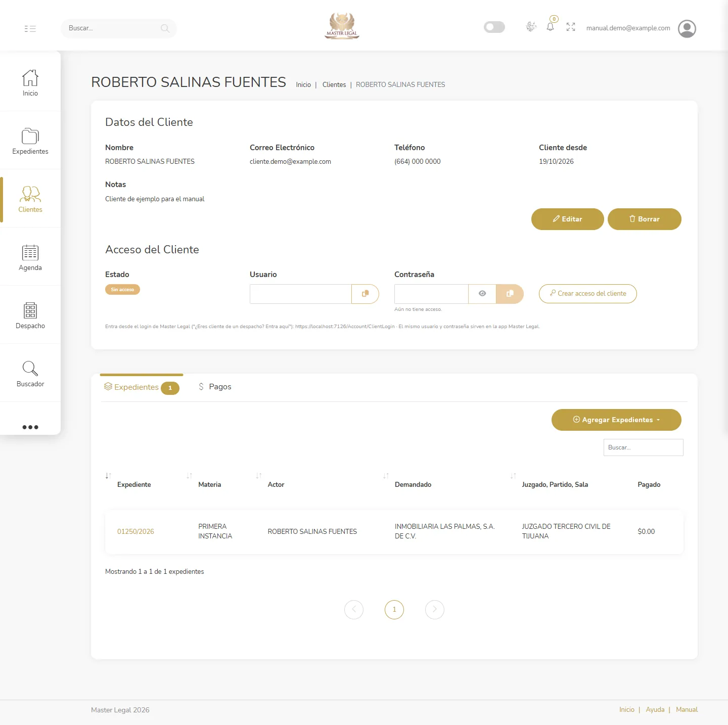Expand more sidebar options dots
Viewport: 728px width, 725px height.
click(x=30, y=427)
